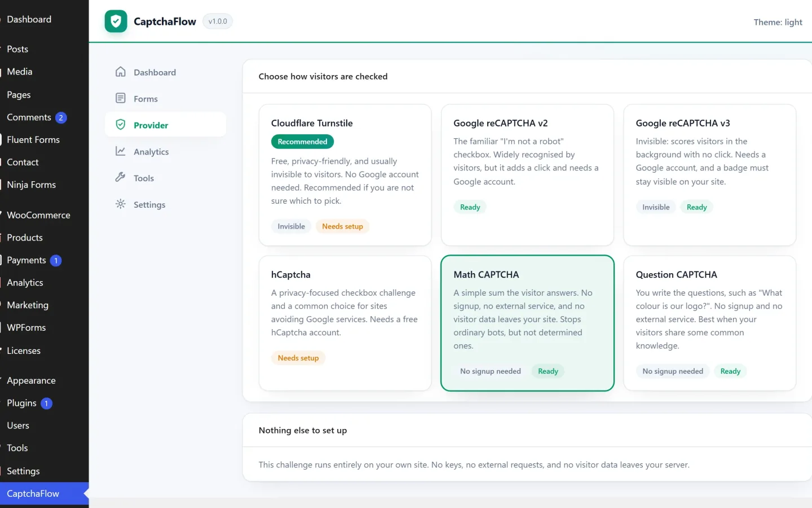This screenshot has height=508, width=812.
Task: Click "Choose how visitors are checked" heading
Action: click(323, 76)
